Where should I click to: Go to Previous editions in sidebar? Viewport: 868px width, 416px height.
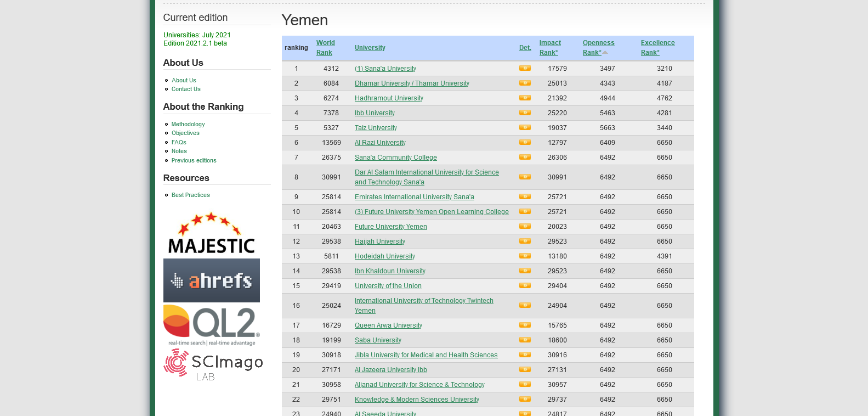[194, 161]
